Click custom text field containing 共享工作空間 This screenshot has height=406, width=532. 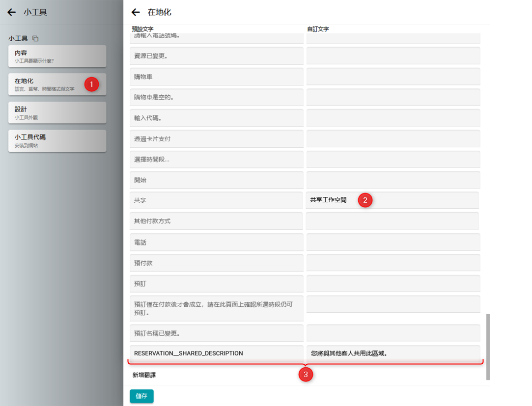pos(392,200)
